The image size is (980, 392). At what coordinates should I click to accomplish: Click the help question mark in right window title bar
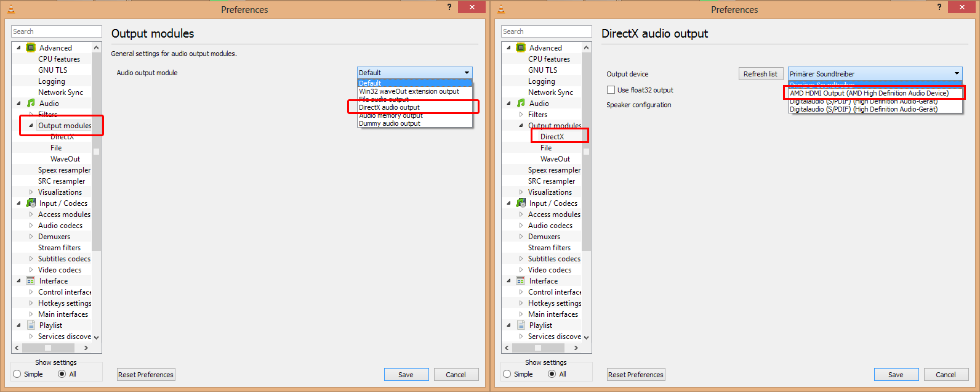939,7
